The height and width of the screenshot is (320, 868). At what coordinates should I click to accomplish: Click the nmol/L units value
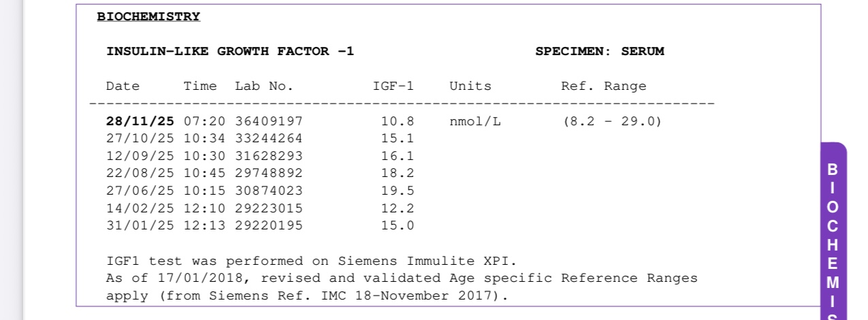[475, 122]
